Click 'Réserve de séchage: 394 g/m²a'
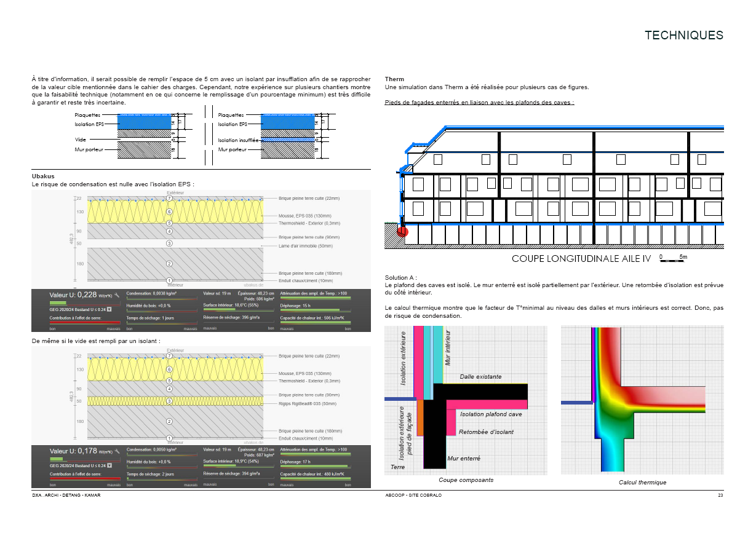Screen dimensions: 756x533 coord(231,473)
